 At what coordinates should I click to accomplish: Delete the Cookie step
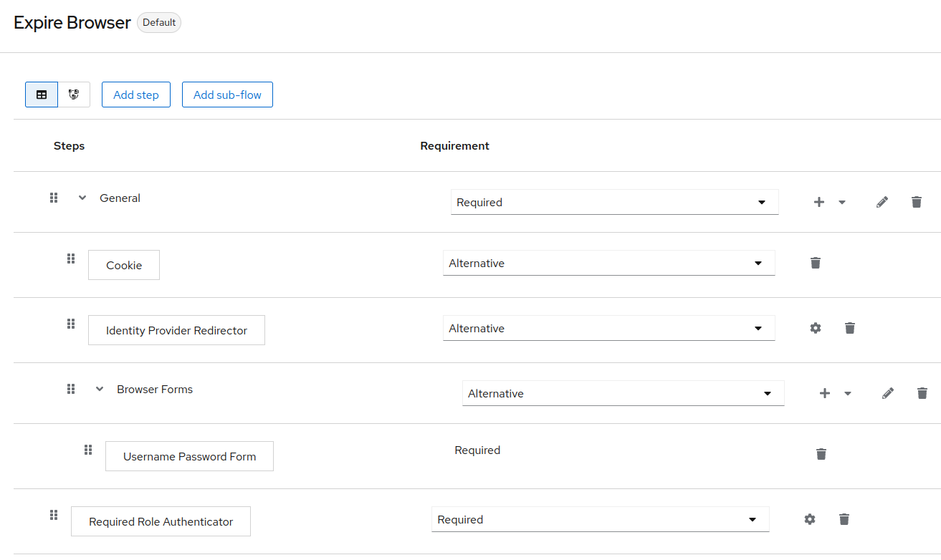(815, 263)
